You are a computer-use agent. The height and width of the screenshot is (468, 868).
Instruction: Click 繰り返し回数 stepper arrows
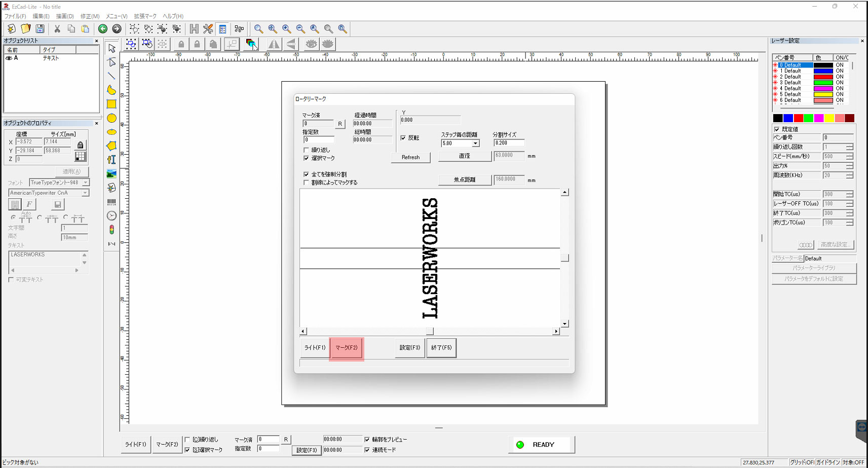850,147
